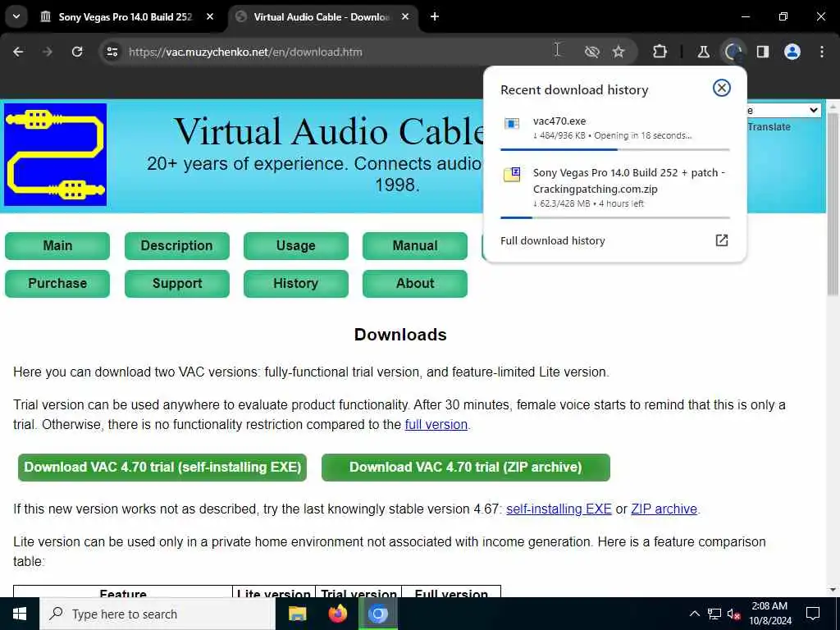This screenshot has height=630, width=840.
Task: Open the Usage page
Action: coord(295,246)
